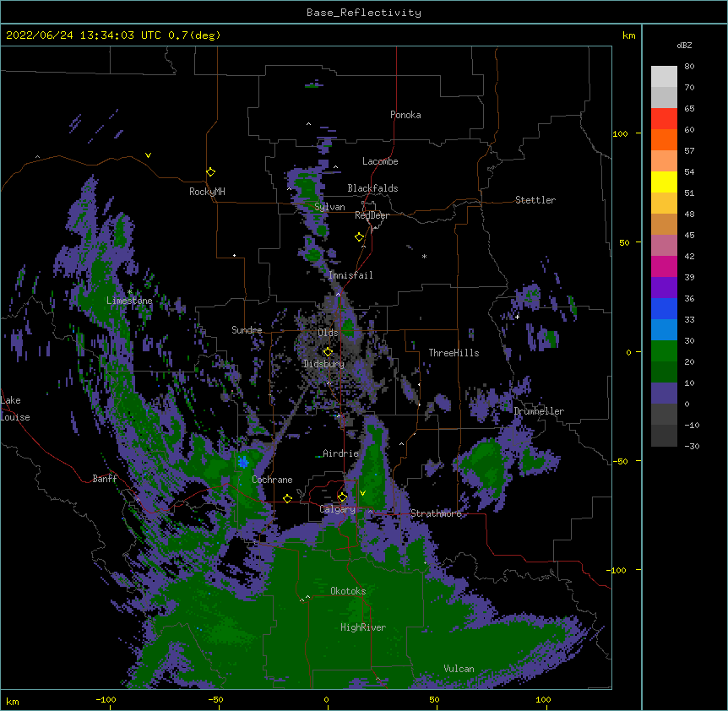Click the Strathmore town label
This screenshot has width=728, height=711.
coord(436,513)
